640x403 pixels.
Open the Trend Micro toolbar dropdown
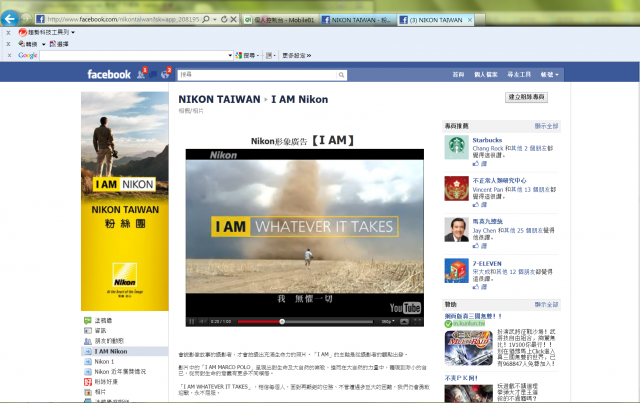coord(73,32)
